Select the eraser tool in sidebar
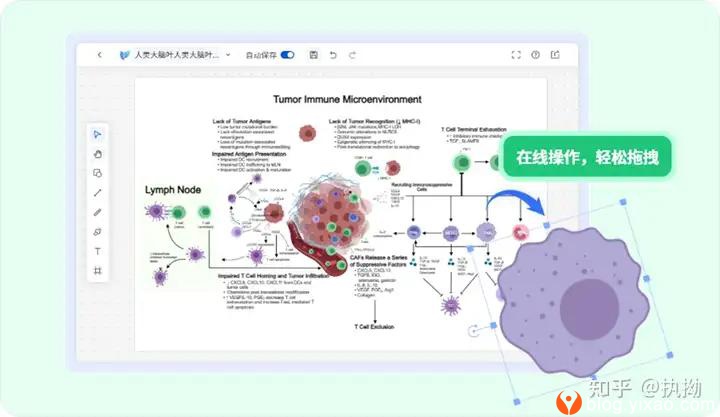The height and width of the screenshot is (417, 720). (97, 232)
